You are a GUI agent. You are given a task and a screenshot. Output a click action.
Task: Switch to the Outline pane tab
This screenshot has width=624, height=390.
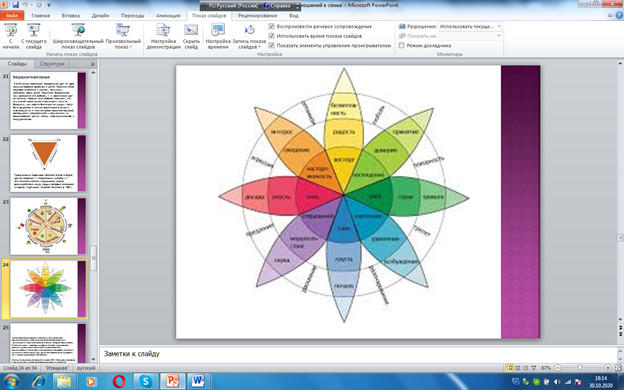[52, 64]
